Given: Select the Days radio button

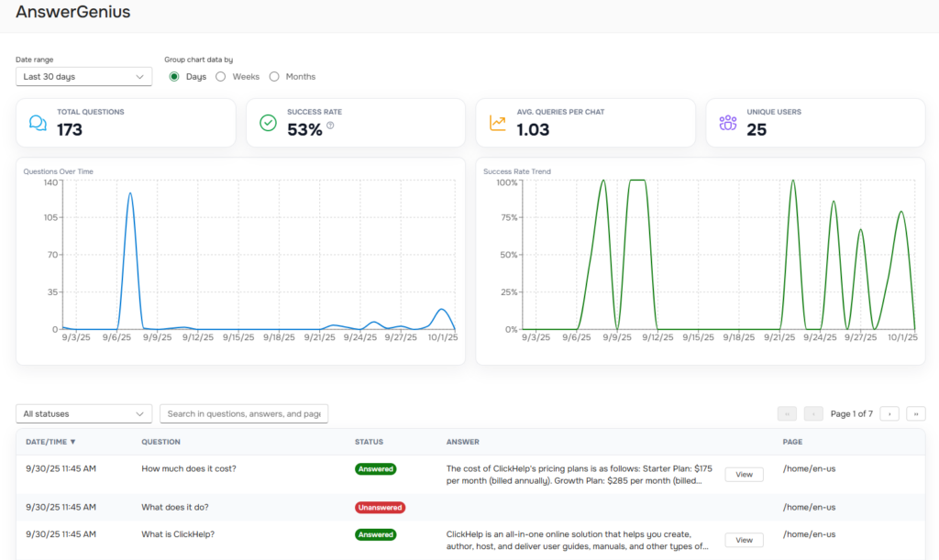Looking at the screenshot, I should [173, 77].
